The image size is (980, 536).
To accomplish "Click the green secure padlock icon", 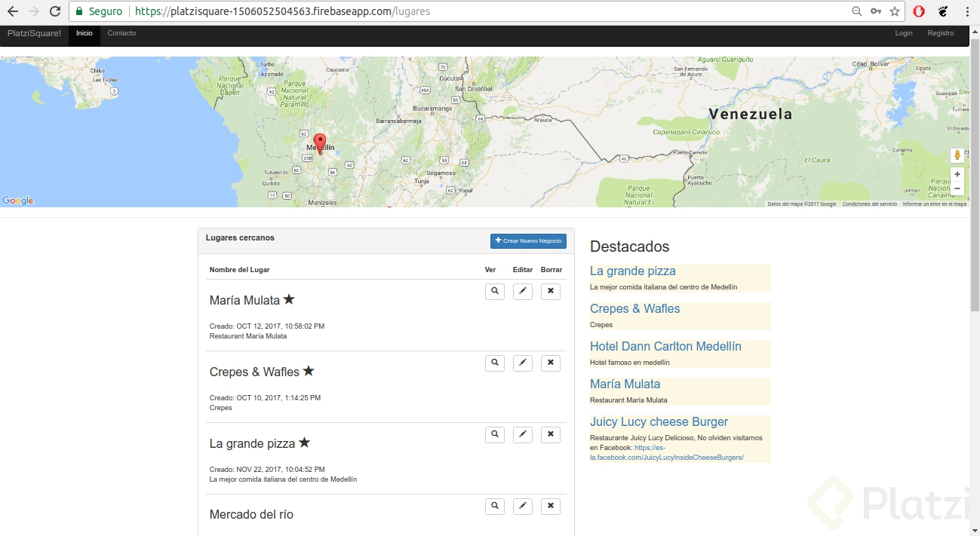I will point(79,11).
